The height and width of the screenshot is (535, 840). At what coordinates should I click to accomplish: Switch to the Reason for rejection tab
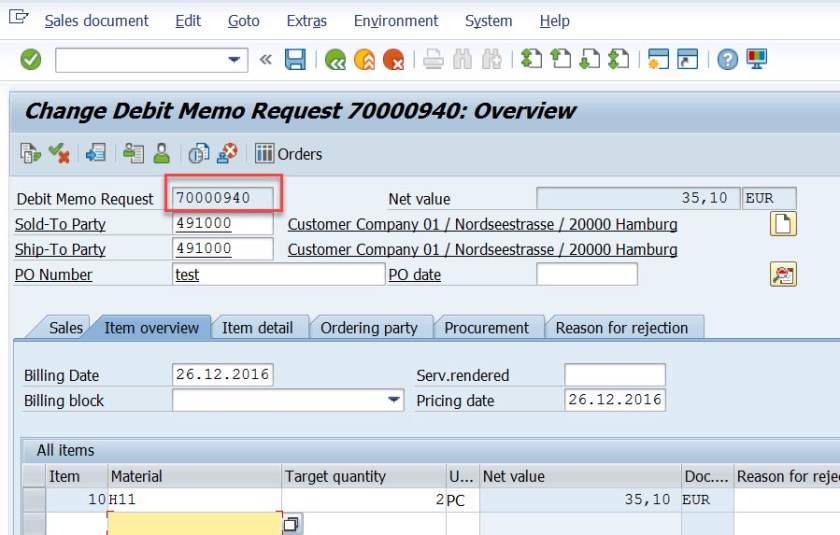621,327
